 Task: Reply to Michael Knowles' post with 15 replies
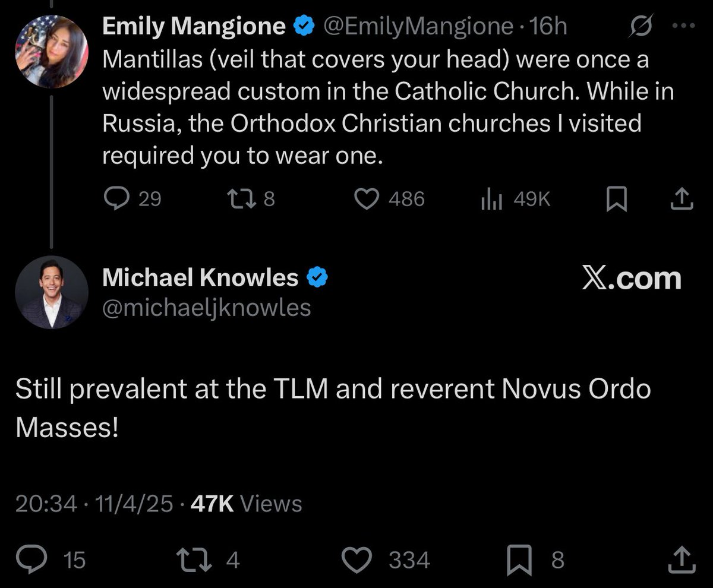click(27, 559)
